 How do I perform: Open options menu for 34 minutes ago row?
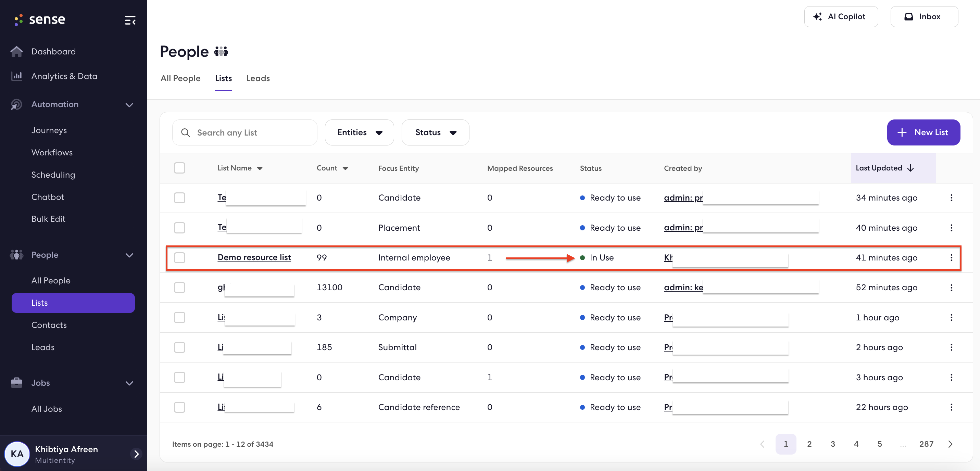pyautogui.click(x=952, y=198)
